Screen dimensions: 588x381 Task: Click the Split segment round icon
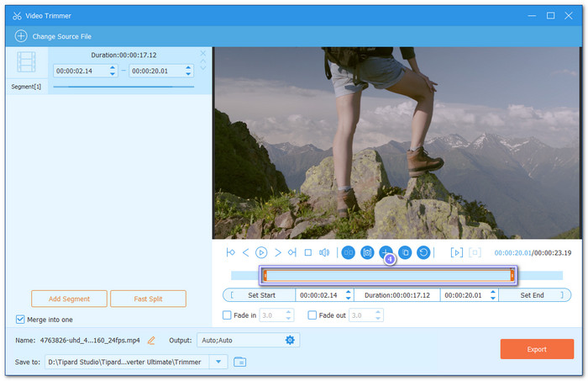[x=348, y=252]
